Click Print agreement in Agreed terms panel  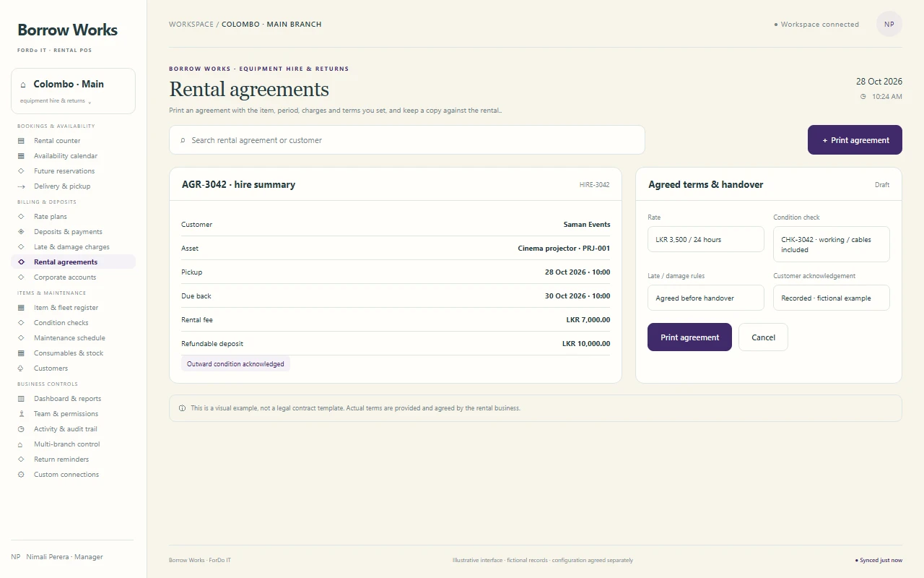coord(689,337)
